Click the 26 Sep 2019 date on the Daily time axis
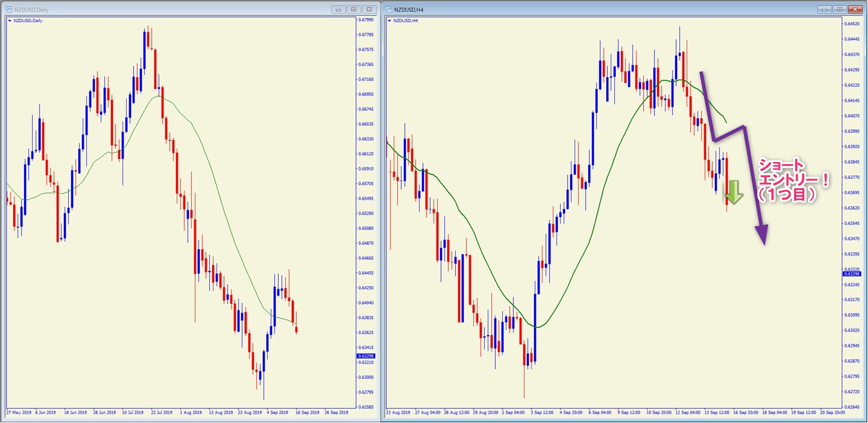868x423 pixels. [337, 412]
